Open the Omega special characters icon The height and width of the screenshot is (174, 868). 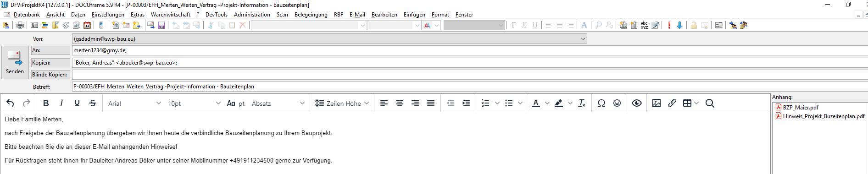coord(601,103)
